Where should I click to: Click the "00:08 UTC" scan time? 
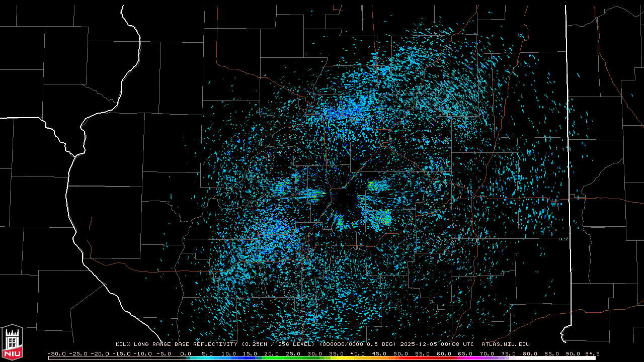coord(457,344)
